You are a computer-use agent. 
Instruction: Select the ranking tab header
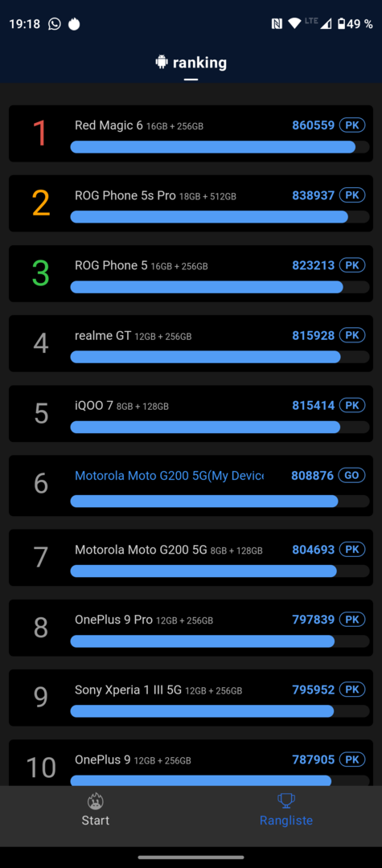tap(191, 63)
